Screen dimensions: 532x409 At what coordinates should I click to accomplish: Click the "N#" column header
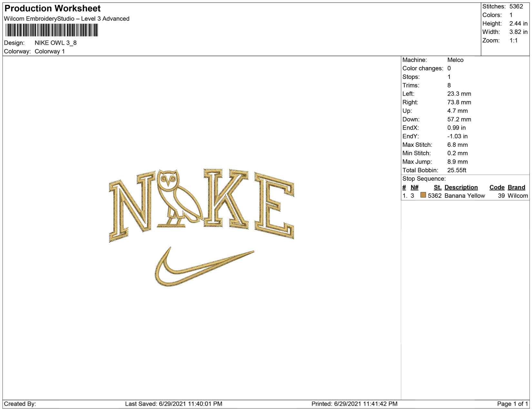coord(414,187)
